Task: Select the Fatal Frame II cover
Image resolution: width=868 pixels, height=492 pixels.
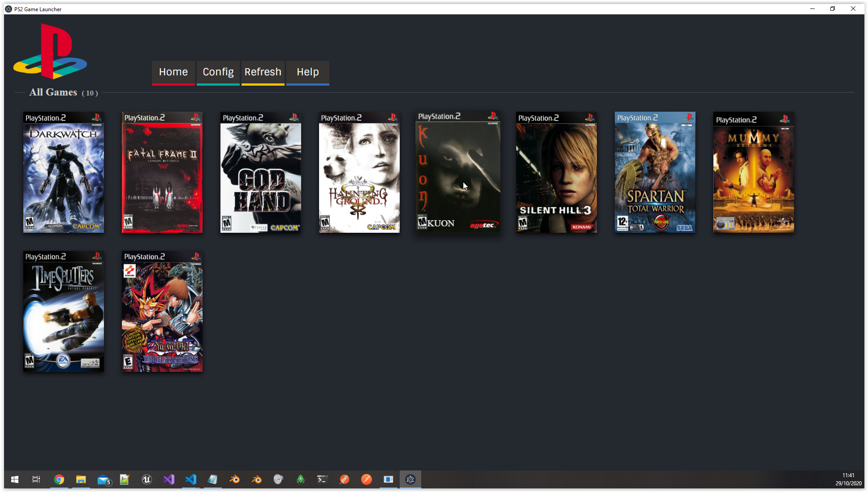Action: (x=162, y=172)
